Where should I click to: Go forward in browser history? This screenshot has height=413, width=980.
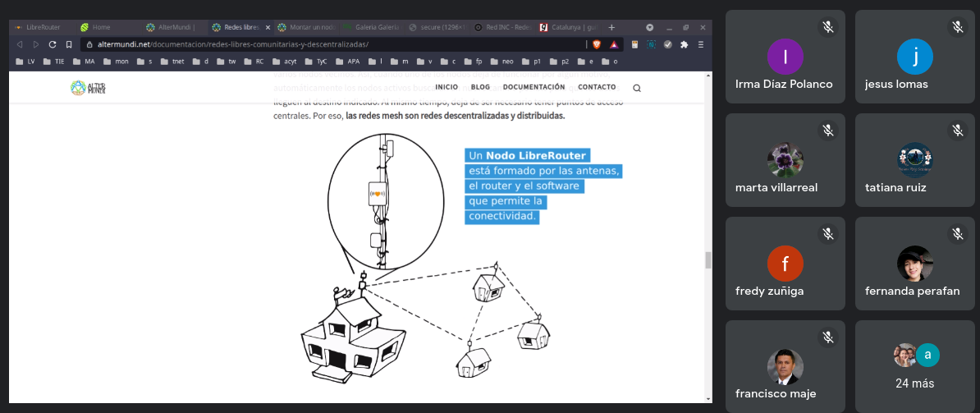point(35,44)
